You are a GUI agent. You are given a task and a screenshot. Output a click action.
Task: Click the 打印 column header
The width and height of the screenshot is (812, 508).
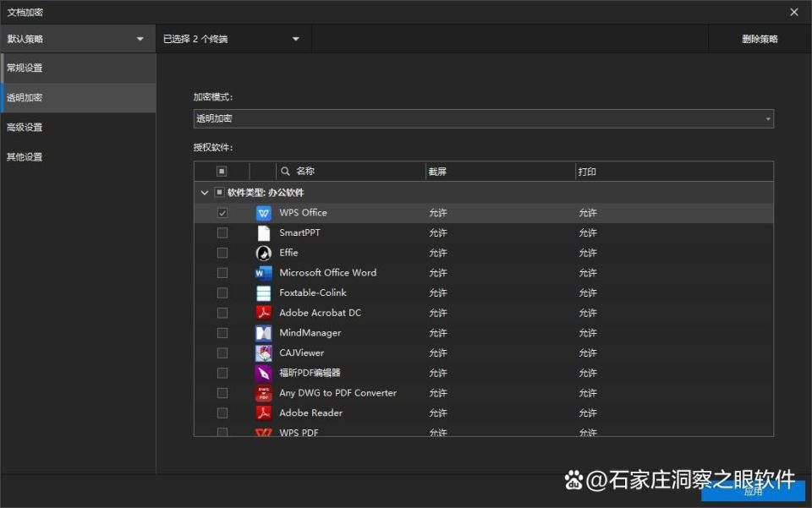pos(674,172)
